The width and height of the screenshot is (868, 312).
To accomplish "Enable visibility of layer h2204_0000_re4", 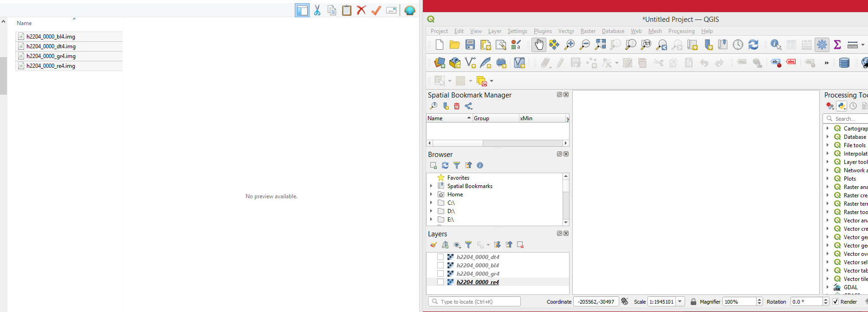I will pyautogui.click(x=440, y=282).
